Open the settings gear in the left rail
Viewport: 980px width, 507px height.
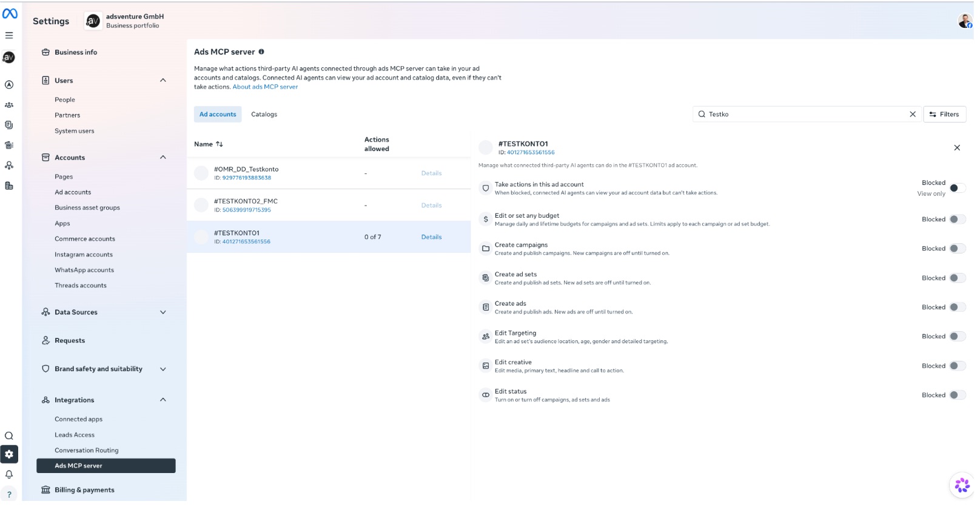pyautogui.click(x=9, y=454)
